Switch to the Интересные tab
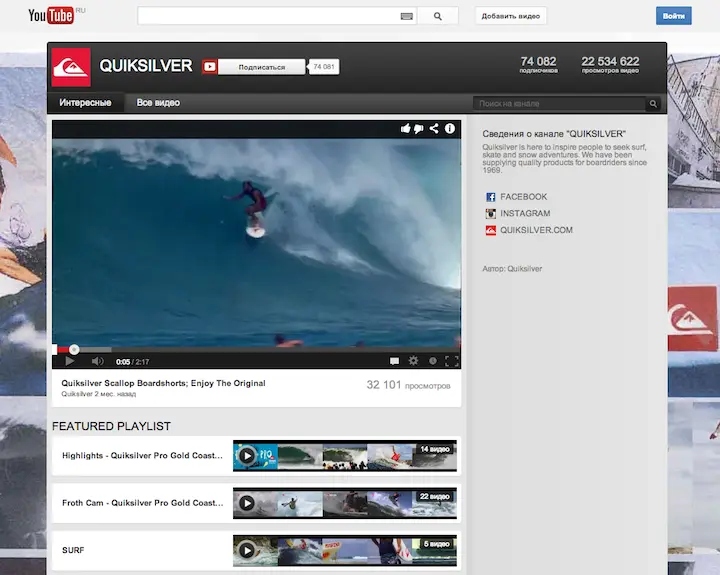The height and width of the screenshot is (575, 720). [x=85, y=103]
